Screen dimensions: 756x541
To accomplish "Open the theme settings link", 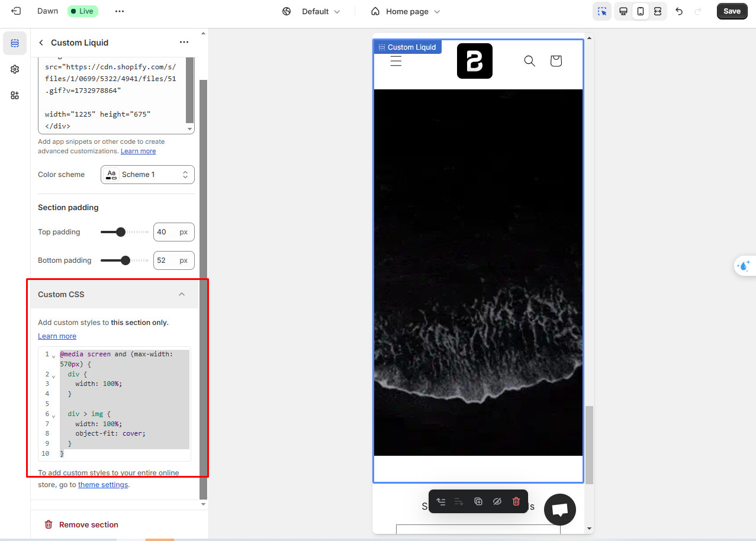I will coord(103,485).
